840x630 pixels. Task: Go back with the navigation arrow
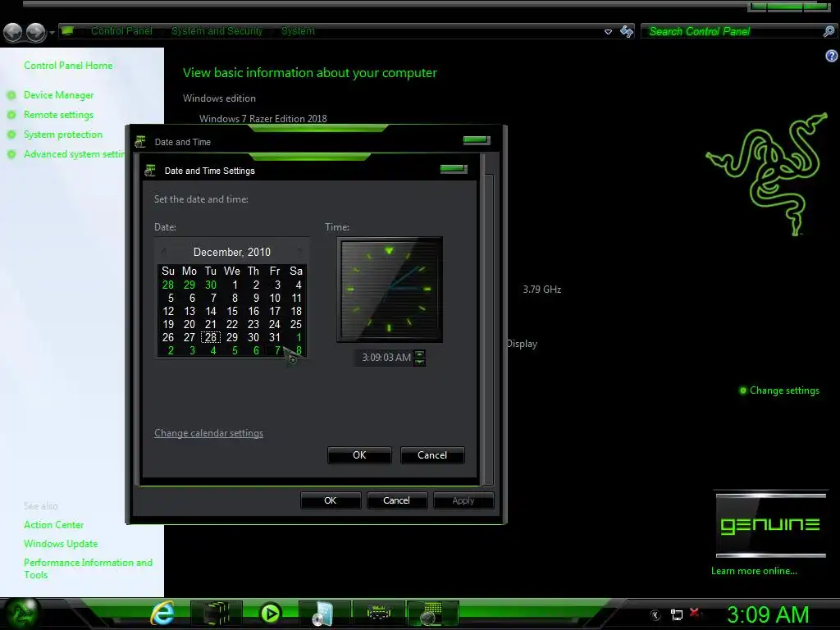tap(13, 32)
